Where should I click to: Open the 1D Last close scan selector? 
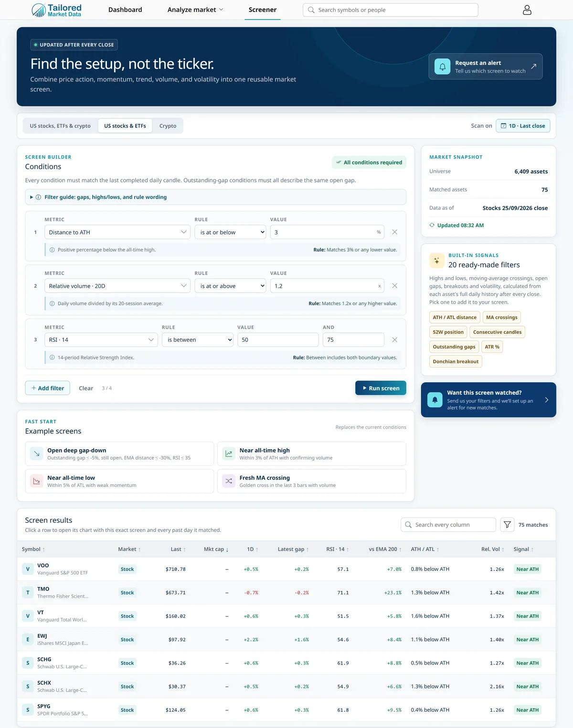pyautogui.click(x=523, y=126)
